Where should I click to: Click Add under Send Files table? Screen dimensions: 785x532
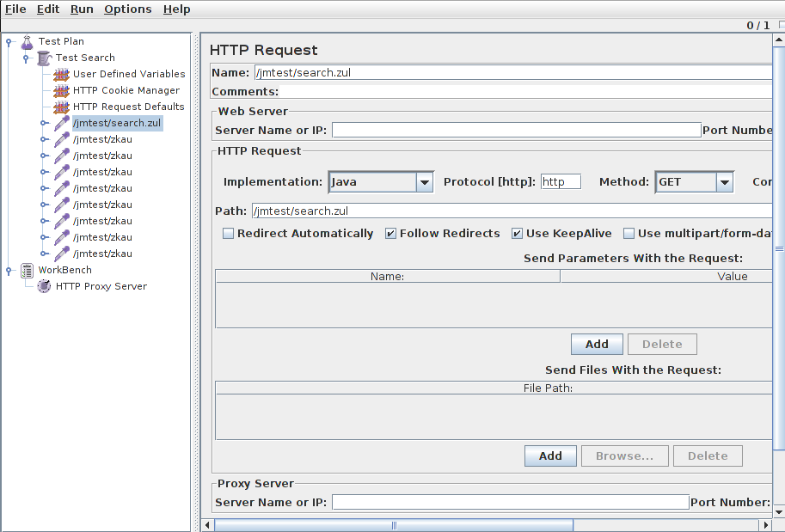(550, 456)
